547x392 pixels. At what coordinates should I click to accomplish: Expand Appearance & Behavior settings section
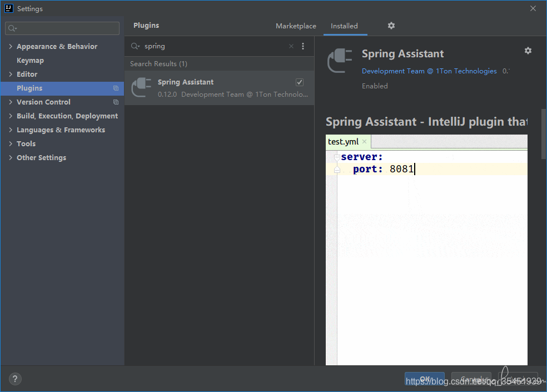coord(11,46)
